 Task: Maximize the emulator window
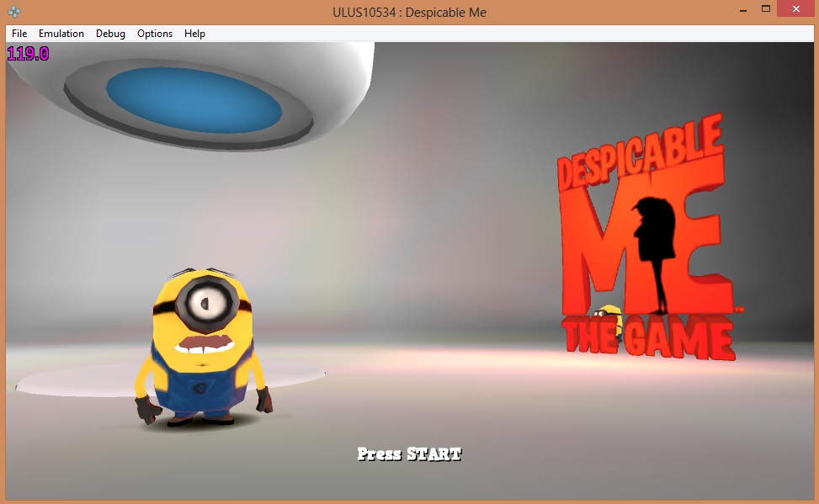(766, 10)
